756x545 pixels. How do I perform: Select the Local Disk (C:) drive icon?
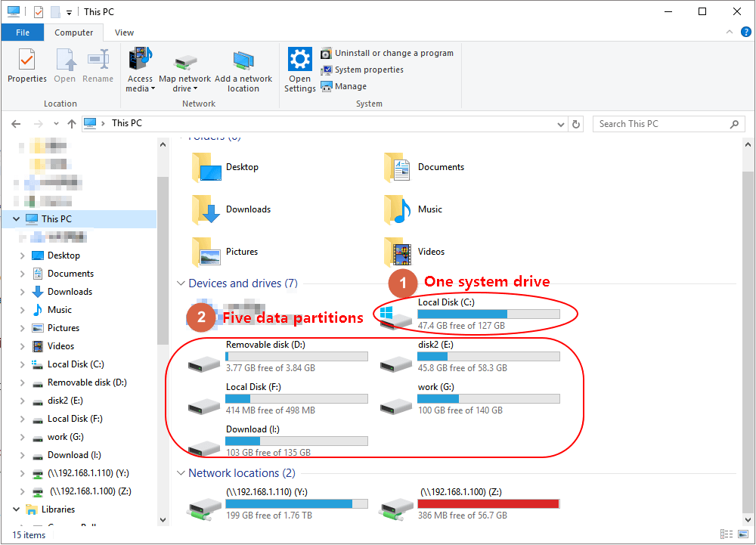point(396,316)
